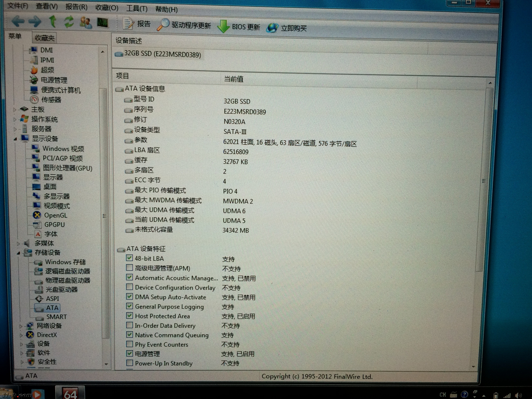Expand the 主板 tree node
The height and width of the screenshot is (399, 532).
(15, 110)
